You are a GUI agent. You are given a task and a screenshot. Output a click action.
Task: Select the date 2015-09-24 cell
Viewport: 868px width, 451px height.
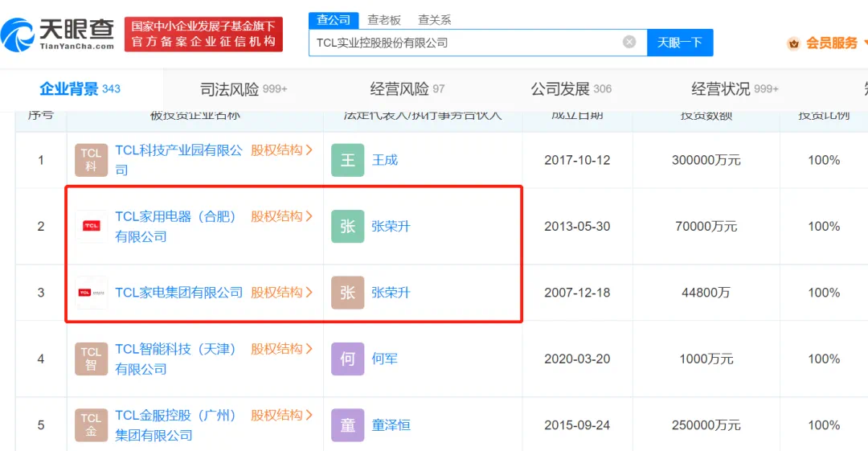[577, 425]
